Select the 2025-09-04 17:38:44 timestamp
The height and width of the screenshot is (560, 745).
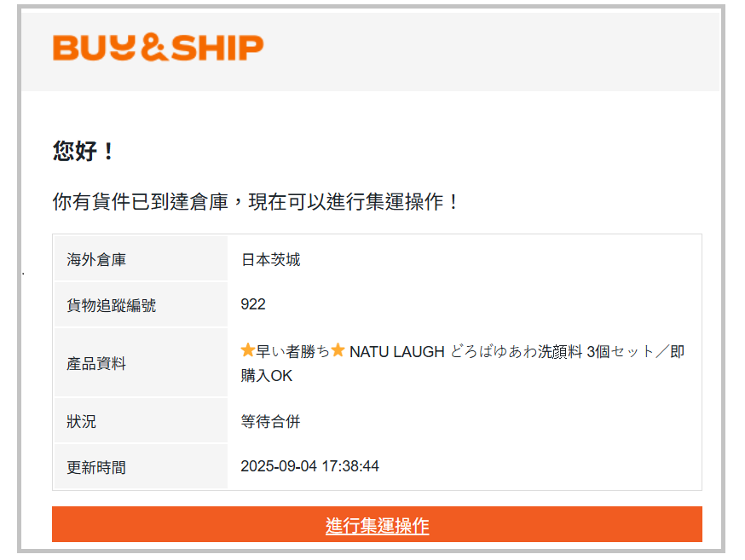click(x=309, y=466)
